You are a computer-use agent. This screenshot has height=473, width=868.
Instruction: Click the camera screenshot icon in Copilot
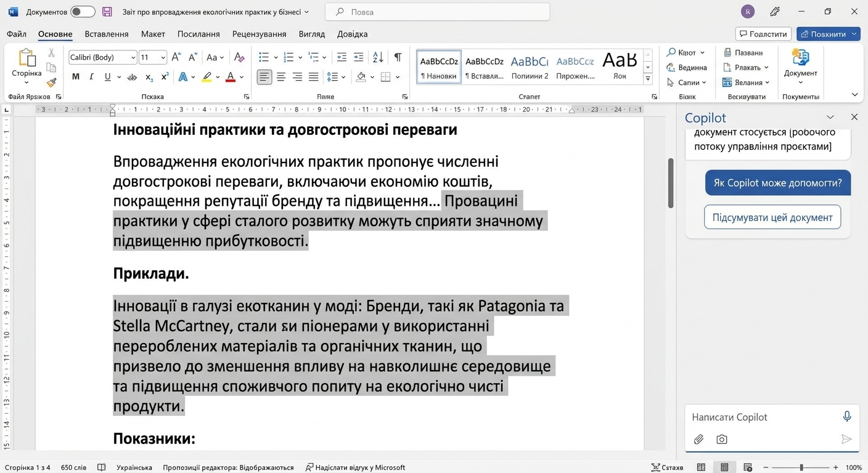(x=722, y=439)
